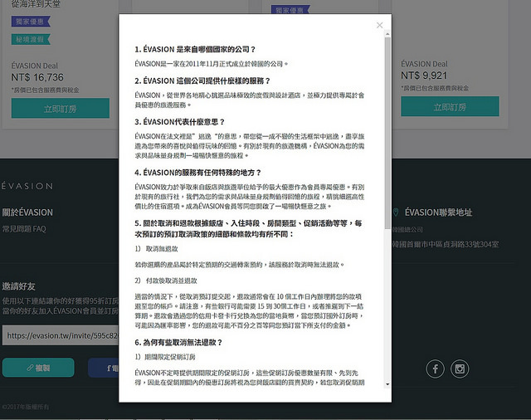The height and width of the screenshot is (420, 531).
Task: Click the 立即訂房 button under NT$ 16,736
Action: tap(61, 109)
